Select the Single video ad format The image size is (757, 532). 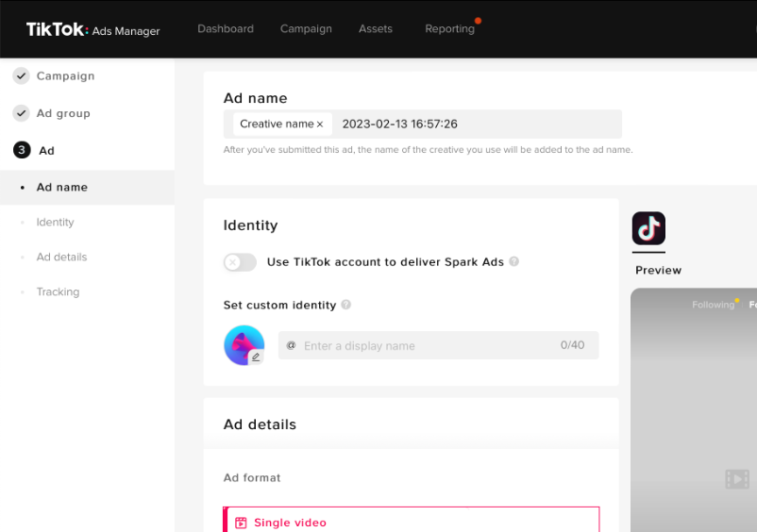(x=412, y=520)
